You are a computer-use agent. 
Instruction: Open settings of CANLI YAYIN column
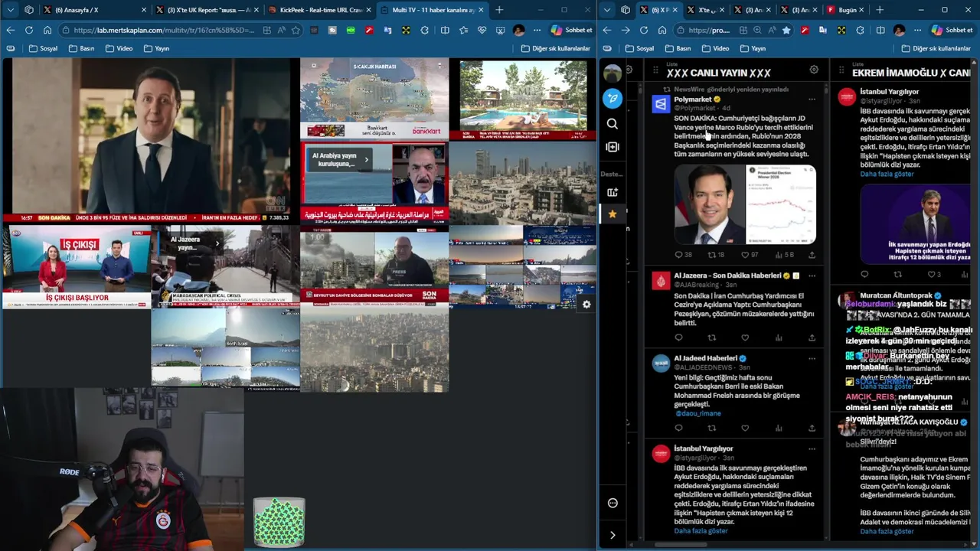coord(814,70)
